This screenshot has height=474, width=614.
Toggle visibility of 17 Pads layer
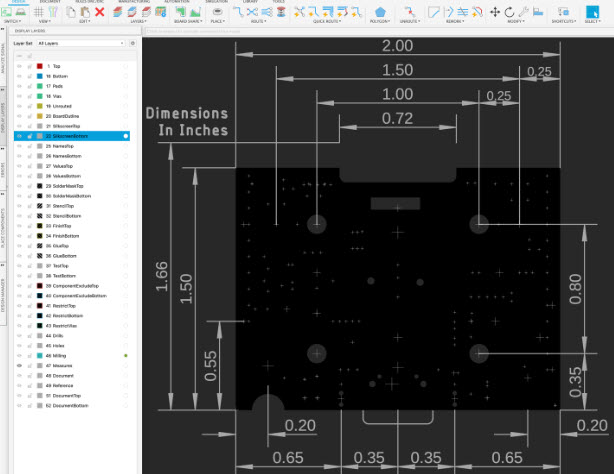[x=19, y=86]
